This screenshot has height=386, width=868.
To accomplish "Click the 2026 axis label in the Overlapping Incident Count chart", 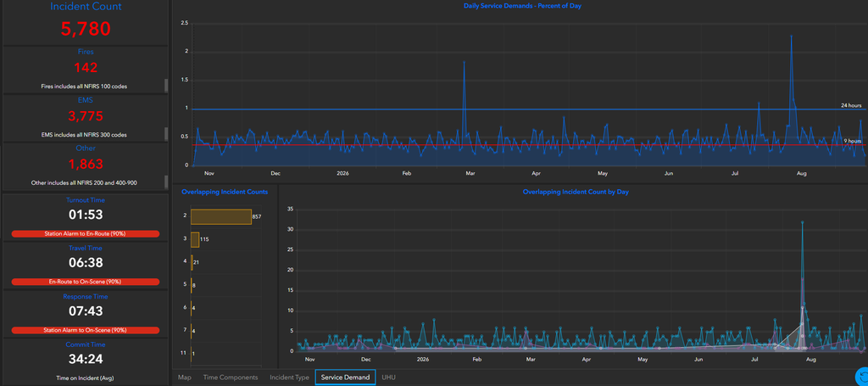I will click(423, 360).
